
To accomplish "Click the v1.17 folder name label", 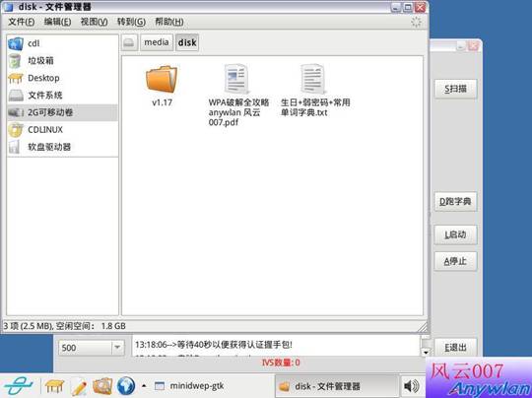I will coord(162,102).
